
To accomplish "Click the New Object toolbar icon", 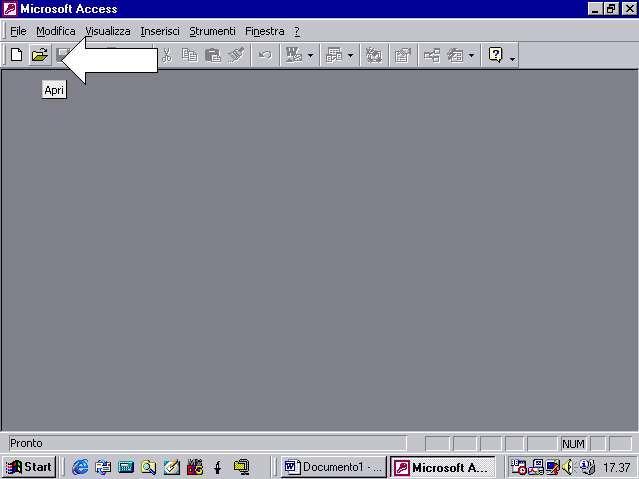I will tap(455, 55).
